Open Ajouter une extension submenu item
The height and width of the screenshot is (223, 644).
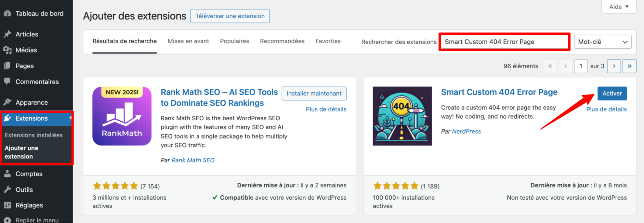coord(21,152)
